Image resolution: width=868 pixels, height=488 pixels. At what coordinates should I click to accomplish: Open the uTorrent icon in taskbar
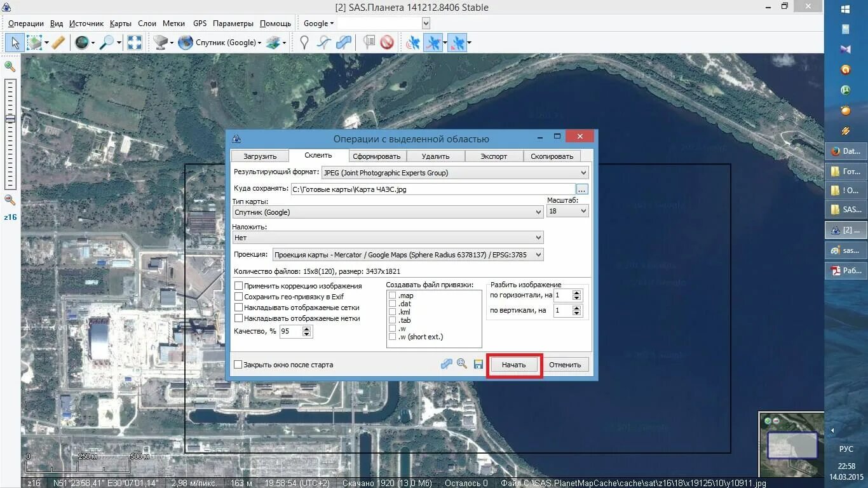[845, 90]
